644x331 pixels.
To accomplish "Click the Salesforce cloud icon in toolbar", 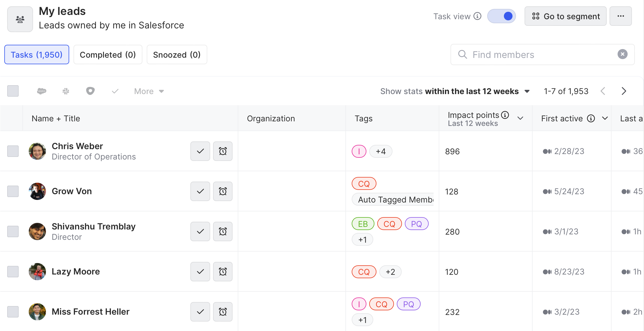I will 42,91.
